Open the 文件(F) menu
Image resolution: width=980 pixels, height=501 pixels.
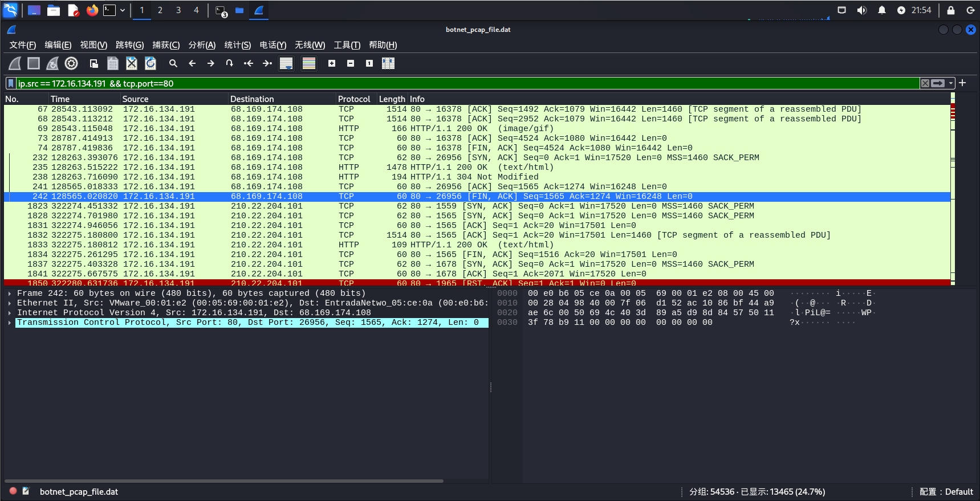(22, 45)
